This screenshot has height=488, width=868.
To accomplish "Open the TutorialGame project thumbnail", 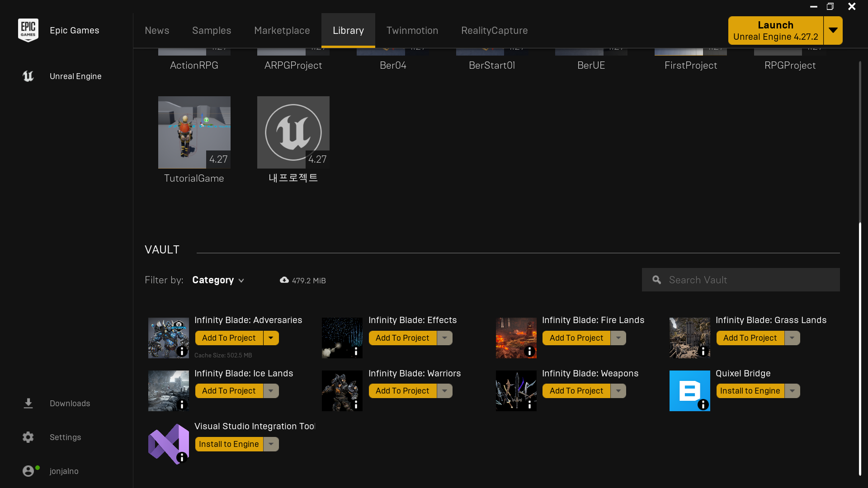I will (x=194, y=132).
